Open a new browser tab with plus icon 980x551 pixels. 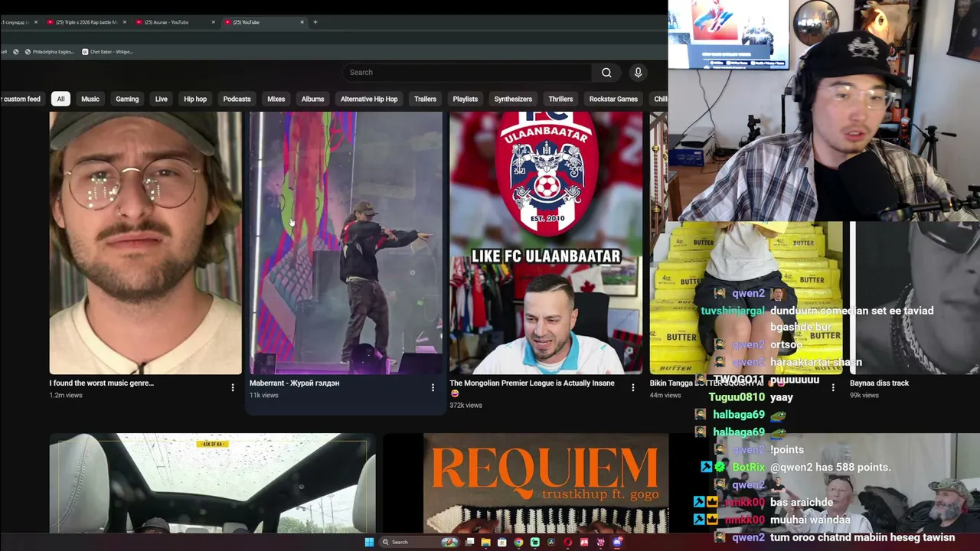coord(315,22)
